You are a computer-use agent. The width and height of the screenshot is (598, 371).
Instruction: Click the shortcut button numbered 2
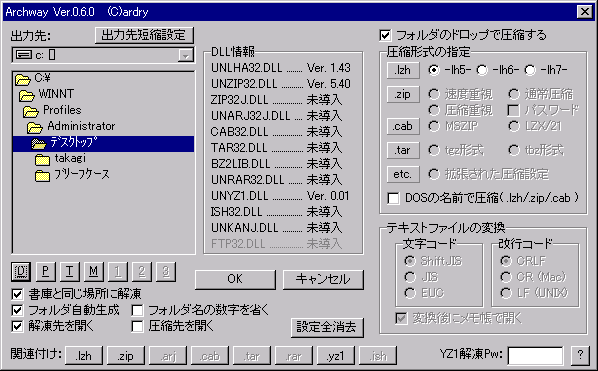[x=142, y=271]
